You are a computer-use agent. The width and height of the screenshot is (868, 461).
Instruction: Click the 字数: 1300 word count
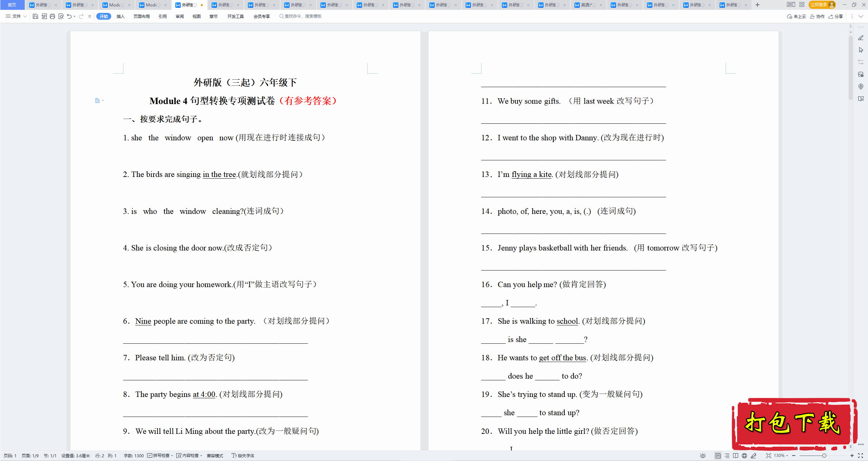tap(134, 456)
